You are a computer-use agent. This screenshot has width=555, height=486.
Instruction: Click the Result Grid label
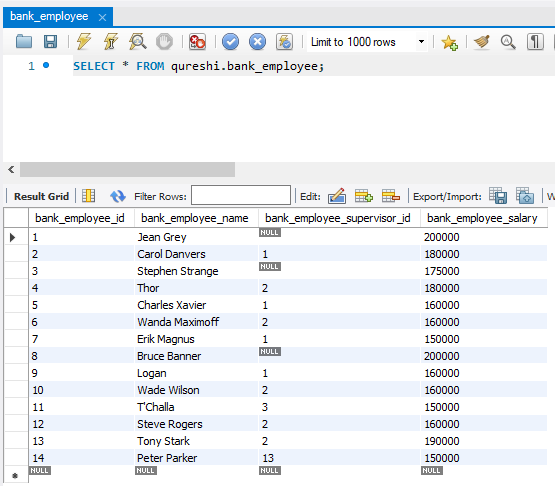tap(41, 196)
